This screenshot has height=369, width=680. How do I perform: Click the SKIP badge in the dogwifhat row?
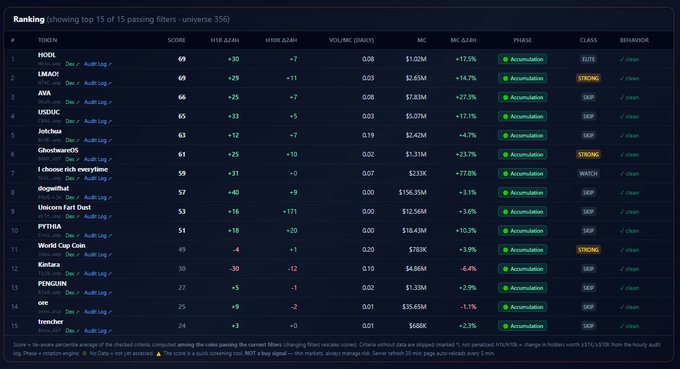point(588,193)
